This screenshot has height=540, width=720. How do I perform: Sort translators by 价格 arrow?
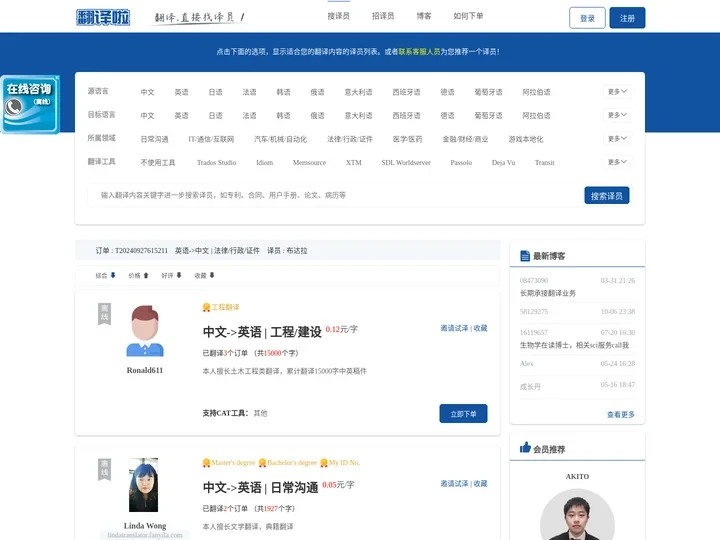click(x=146, y=275)
